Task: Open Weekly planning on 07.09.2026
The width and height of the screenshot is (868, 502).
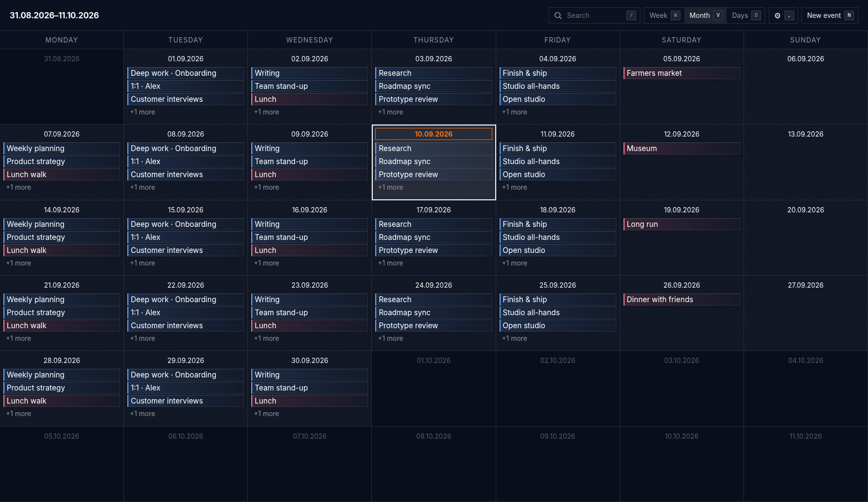Action: [62, 148]
